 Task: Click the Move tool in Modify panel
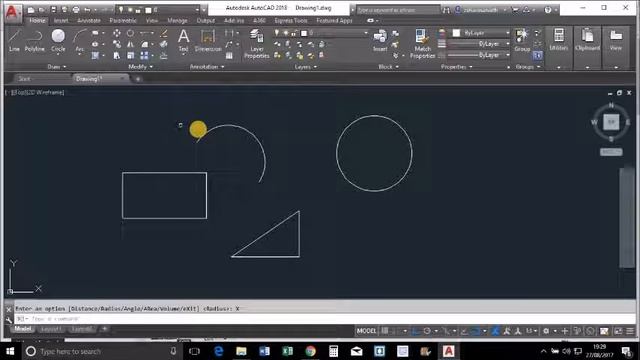click(x=117, y=33)
